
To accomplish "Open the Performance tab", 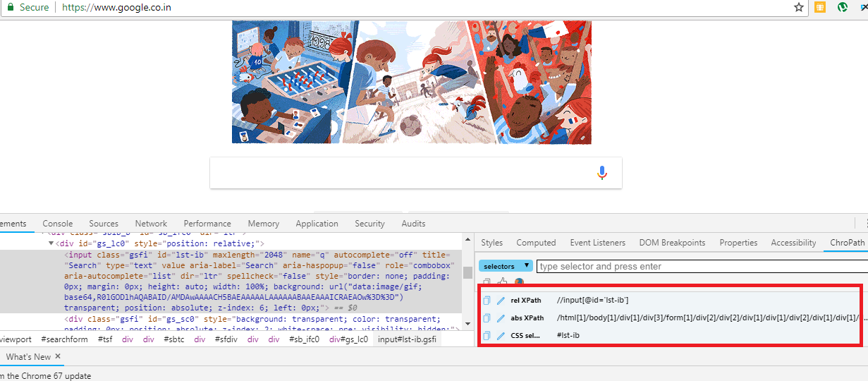I will pos(207,224).
